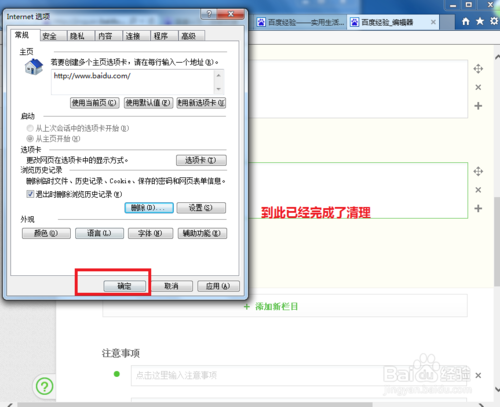500x407 pixels.
Task: Select 从主页开始 radio button
Action: [30, 138]
